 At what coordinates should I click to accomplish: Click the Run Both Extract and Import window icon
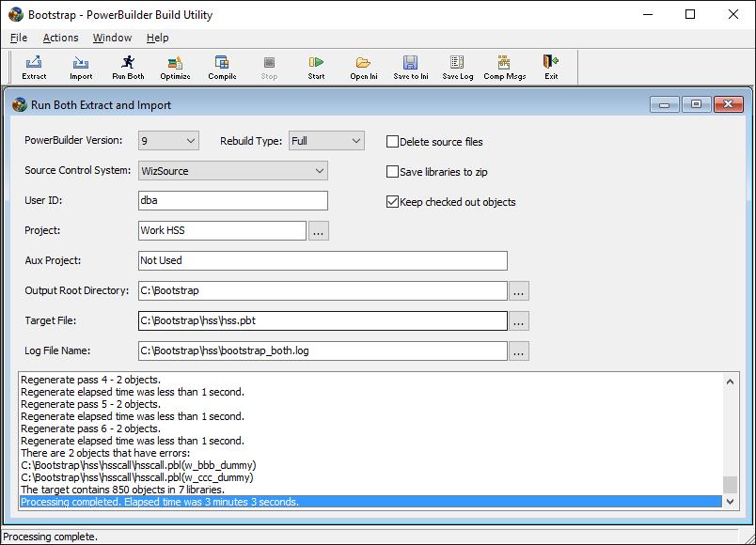(20, 104)
